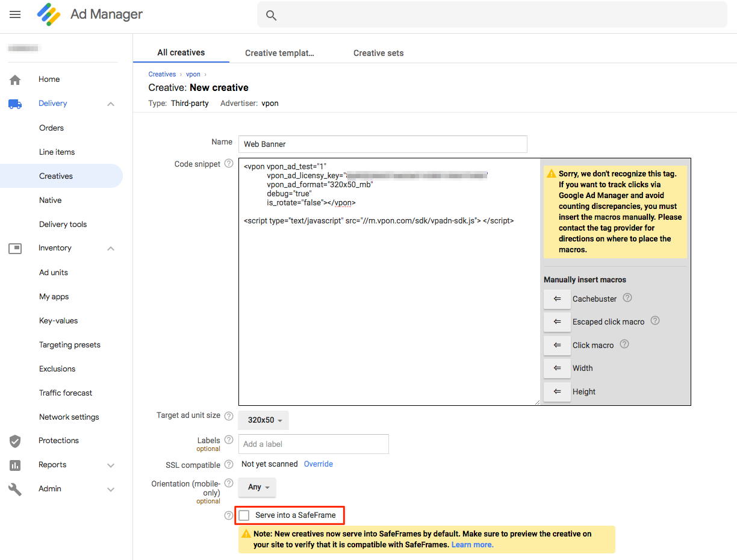Viewport: 737px width, 560px height.
Task: Click the search magnifier icon
Action: 272,16
